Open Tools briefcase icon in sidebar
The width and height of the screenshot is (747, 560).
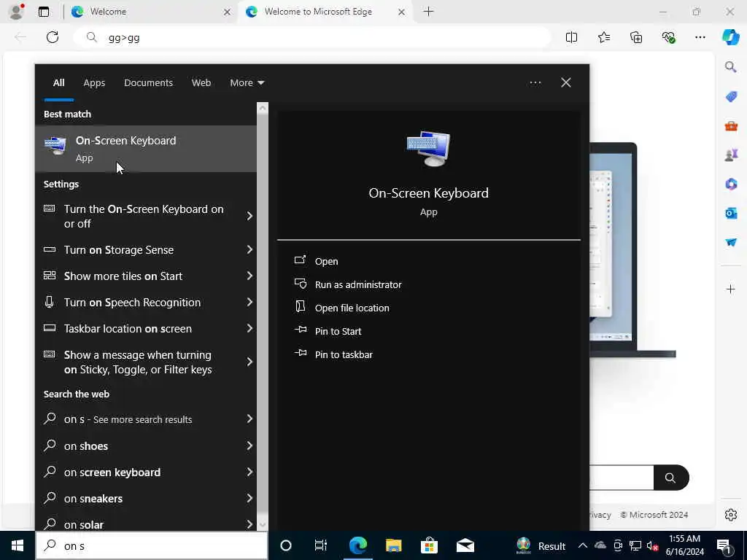point(731,125)
